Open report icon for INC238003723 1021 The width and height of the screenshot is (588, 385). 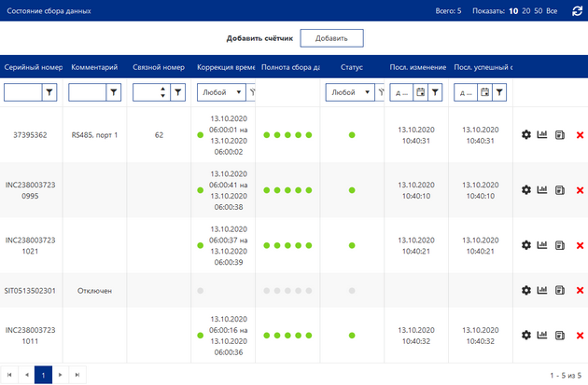560,245
